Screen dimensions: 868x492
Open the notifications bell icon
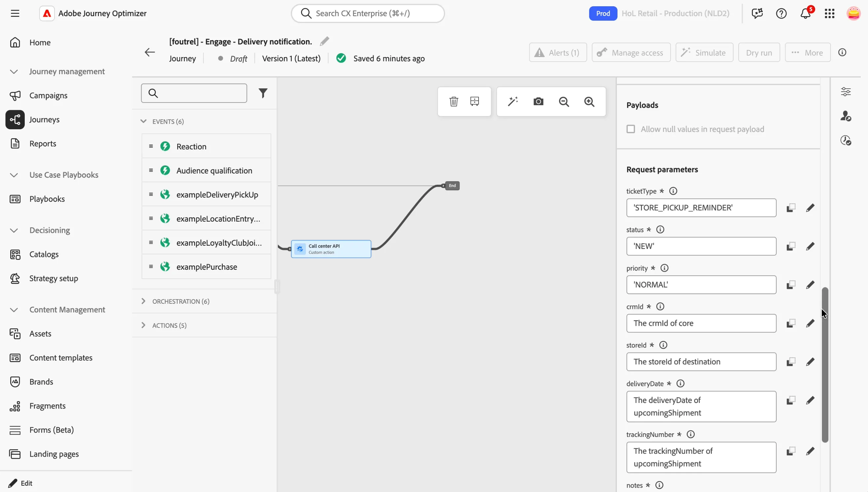805,14
